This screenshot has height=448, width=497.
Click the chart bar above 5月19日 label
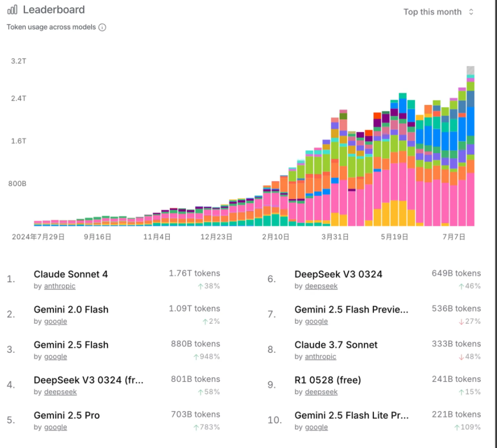[394, 163]
